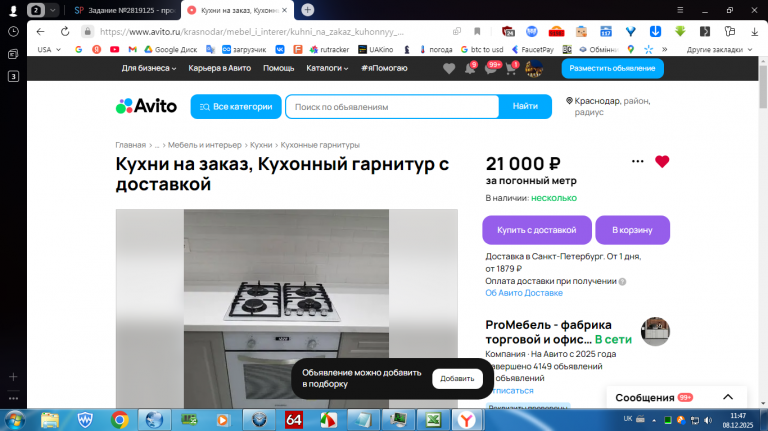
Task: Open VK bookmark icon
Action: (x=280, y=49)
